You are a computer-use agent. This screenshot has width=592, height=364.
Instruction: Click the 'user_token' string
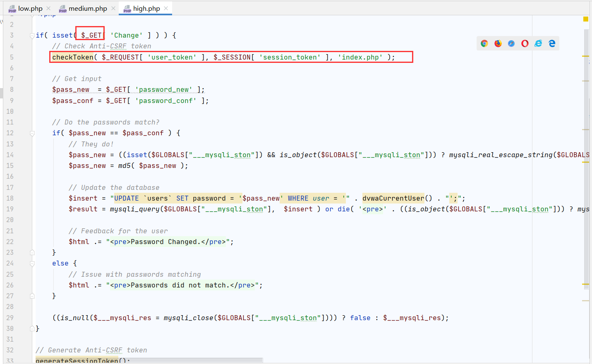pyautogui.click(x=172, y=57)
